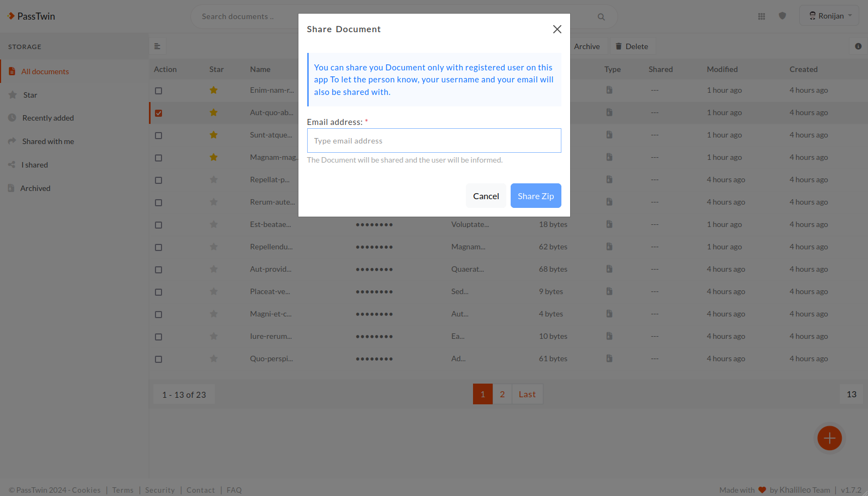This screenshot has height=496, width=868.
Task: Toggle the sidebar collapse menu icon
Action: pyautogui.click(x=157, y=46)
